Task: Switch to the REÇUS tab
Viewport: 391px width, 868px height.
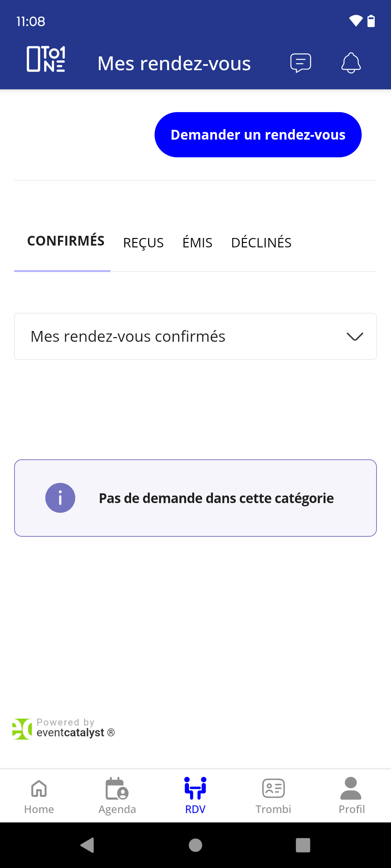Action: point(143,243)
